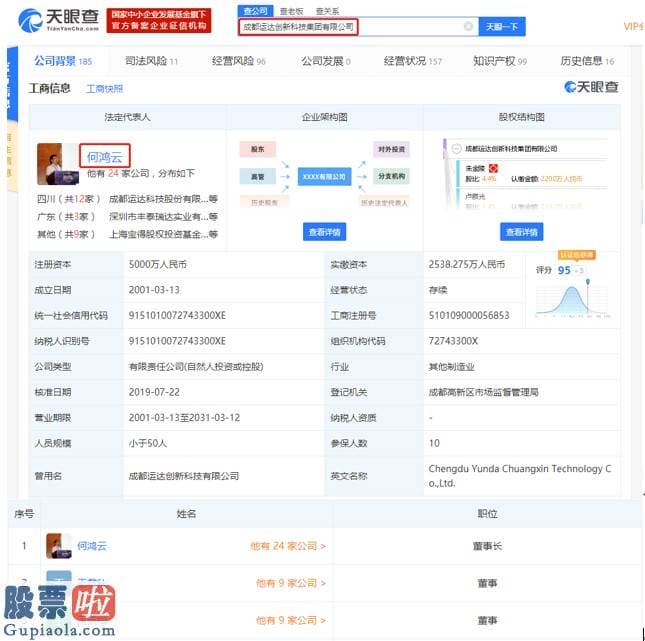Click the 历史法定代表人 box in diagram
645x641 pixels.
pyautogui.click(x=384, y=202)
